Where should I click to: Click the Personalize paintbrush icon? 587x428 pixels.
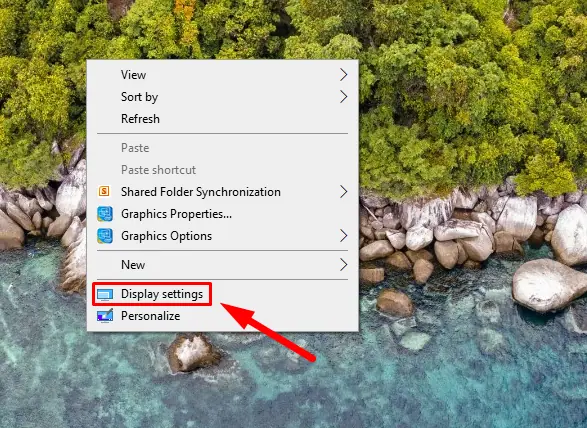click(105, 316)
